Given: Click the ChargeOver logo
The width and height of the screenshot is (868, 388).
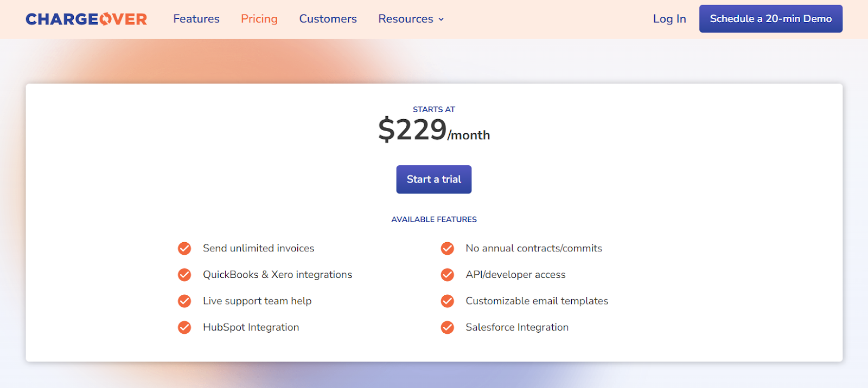Looking at the screenshot, I should click(x=86, y=19).
